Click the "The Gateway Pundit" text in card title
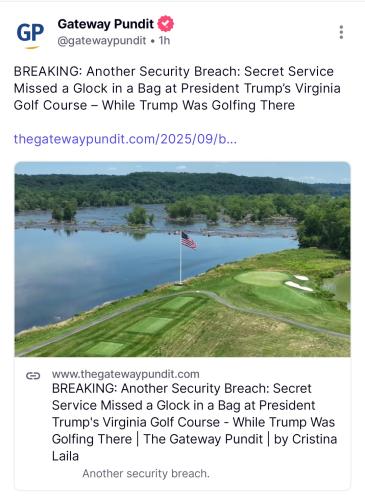The height and width of the screenshot is (500, 365). pos(203,439)
